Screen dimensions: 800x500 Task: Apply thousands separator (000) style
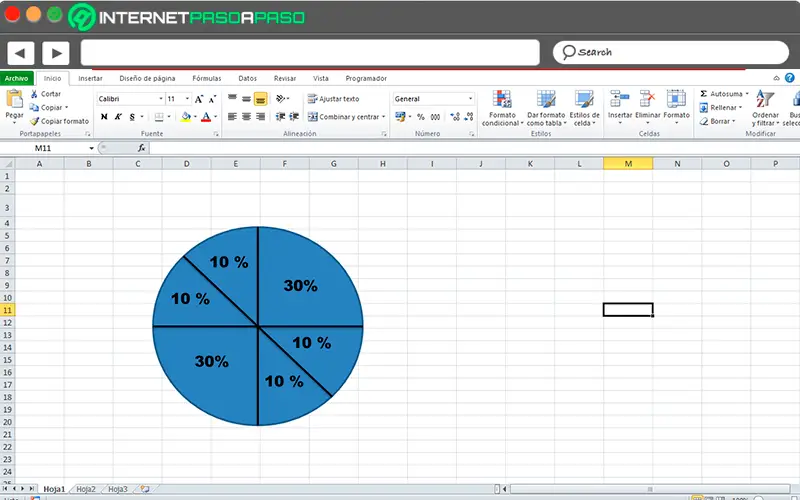(435, 117)
